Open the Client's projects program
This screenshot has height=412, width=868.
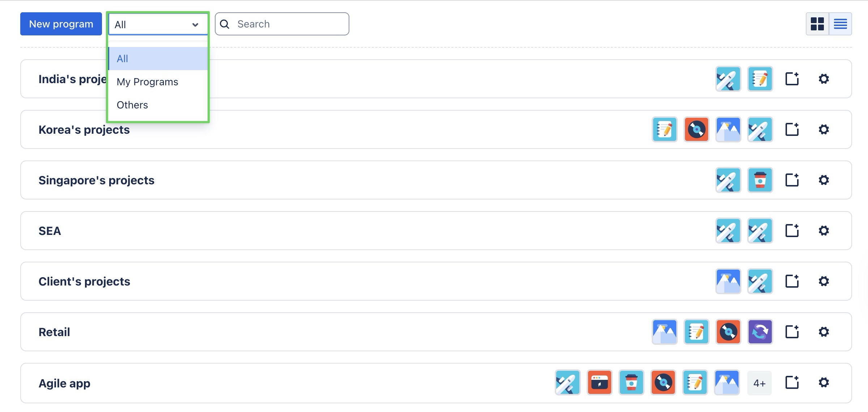(84, 281)
